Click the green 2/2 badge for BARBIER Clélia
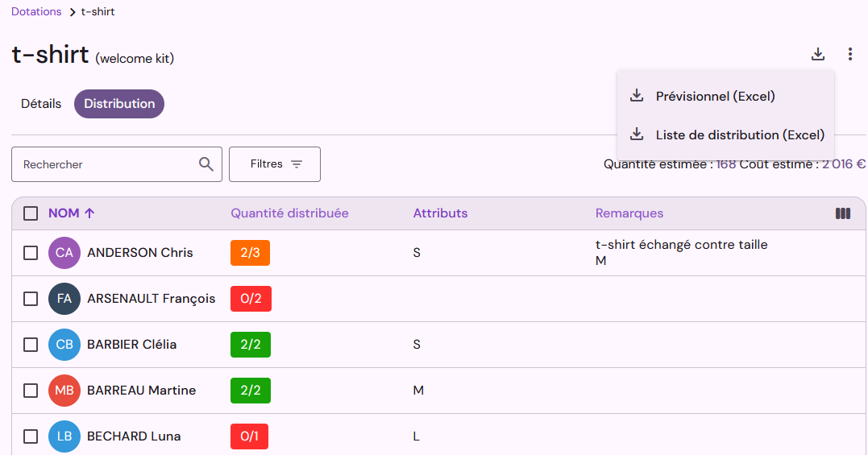This screenshot has height=455, width=868. [x=250, y=345]
